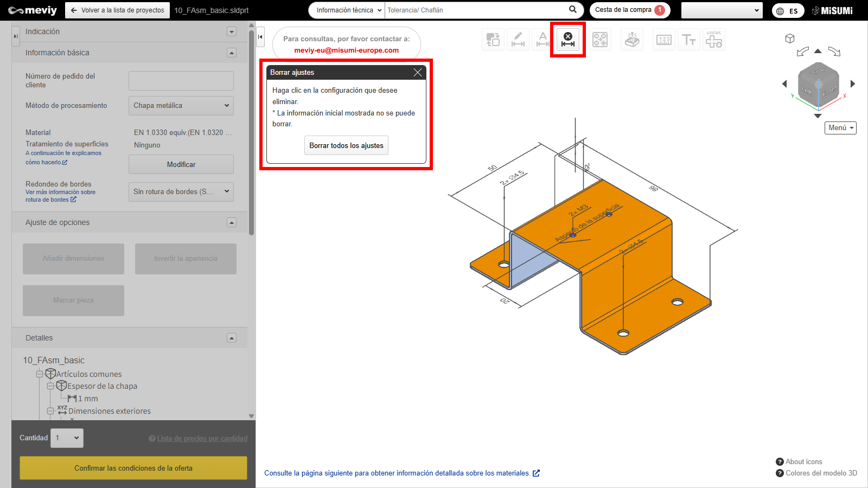
Task: Click the 123 ruler measurement icon
Action: tap(663, 40)
